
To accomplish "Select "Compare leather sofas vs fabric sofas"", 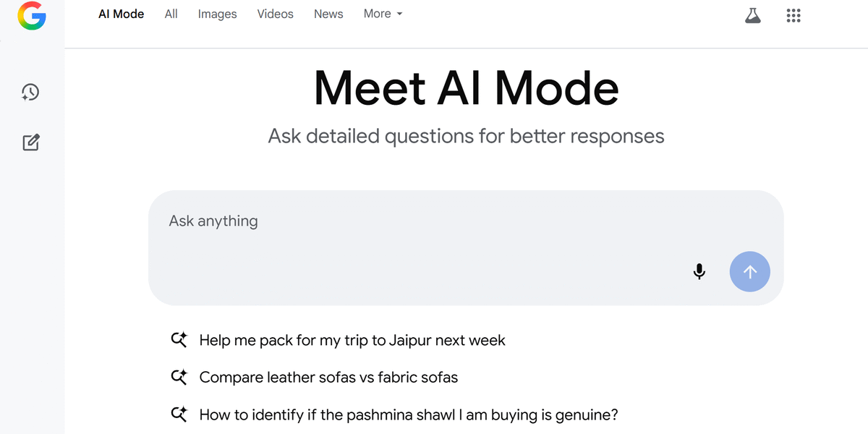I will [328, 378].
